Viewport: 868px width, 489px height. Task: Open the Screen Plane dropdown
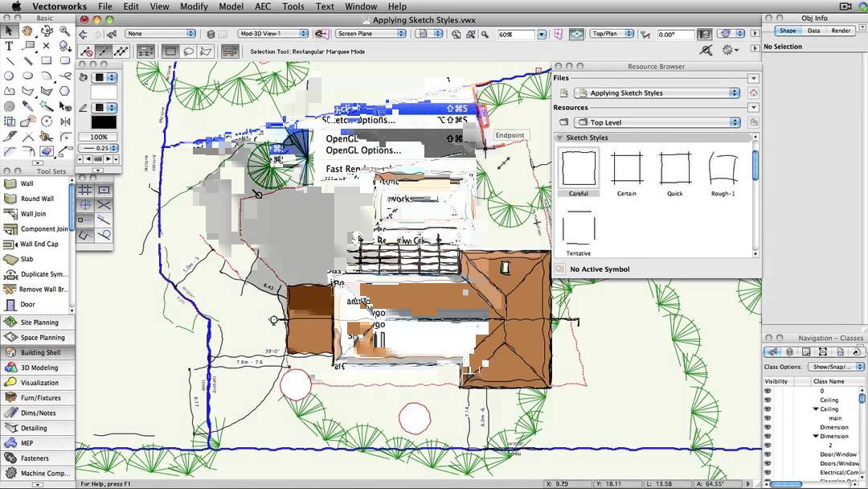click(371, 34)
